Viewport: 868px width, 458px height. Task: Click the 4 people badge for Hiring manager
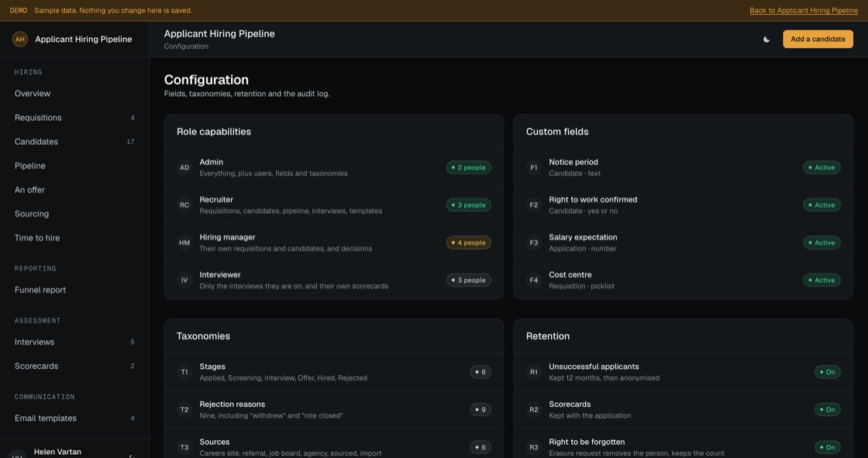(x=468, y=243)
